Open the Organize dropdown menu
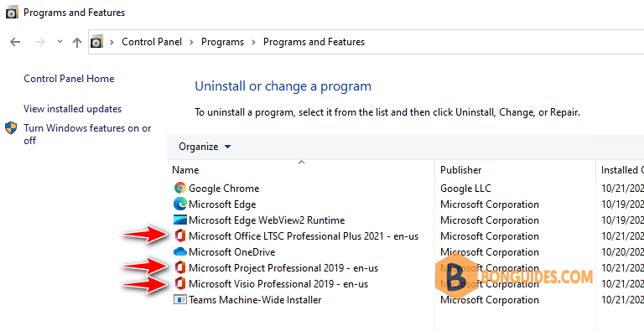This screenshot has width=644, height=331. point(205,147)
